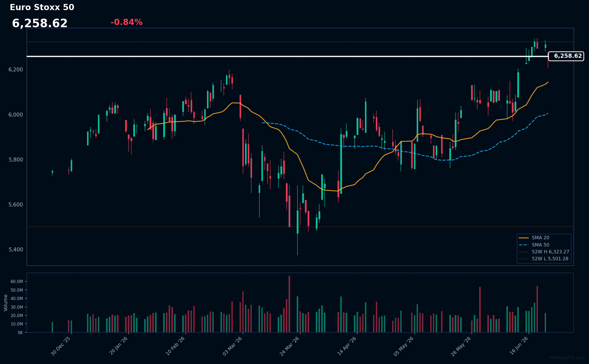
Task: Click the 30.0M volume axis label
Action: pyautogui.click(x=17, y=307)
